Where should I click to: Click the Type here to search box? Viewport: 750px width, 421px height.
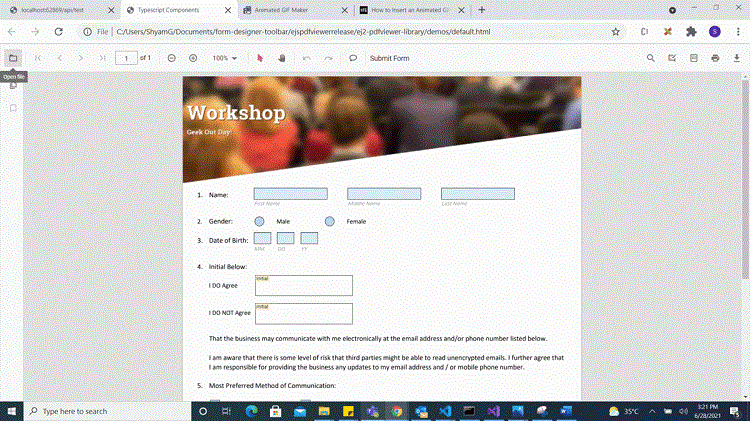coord(107,411)
